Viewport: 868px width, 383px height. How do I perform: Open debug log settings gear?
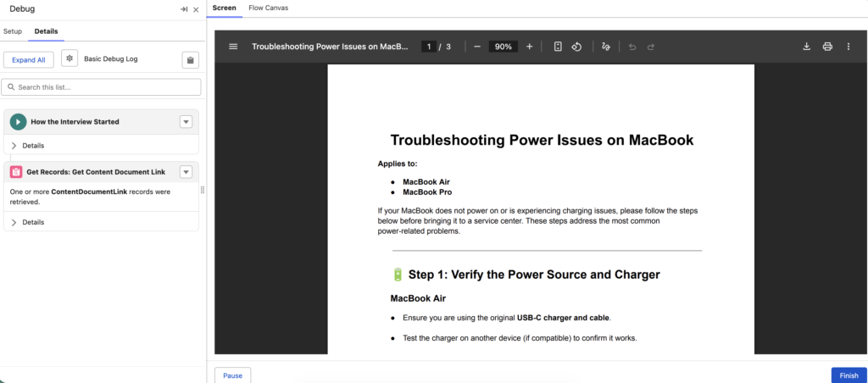tap(70, 59)
